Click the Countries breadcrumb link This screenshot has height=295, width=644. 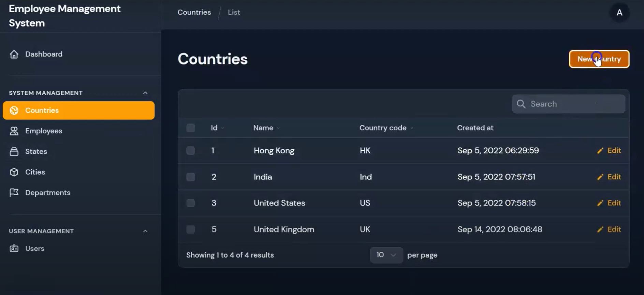click(x=194, y=12)
